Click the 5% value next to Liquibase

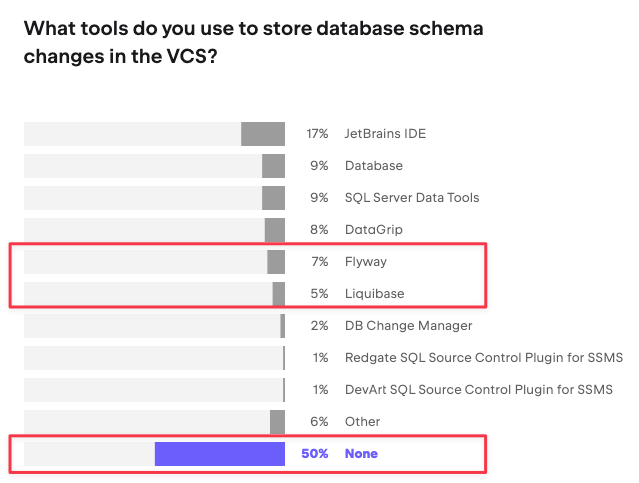point(319,294)
